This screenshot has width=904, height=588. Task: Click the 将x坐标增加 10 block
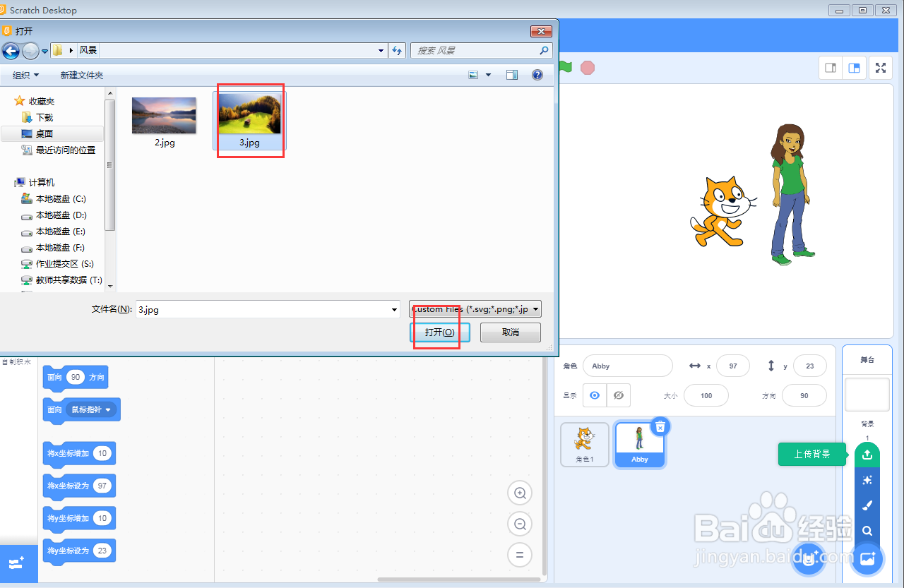[79, 453]
